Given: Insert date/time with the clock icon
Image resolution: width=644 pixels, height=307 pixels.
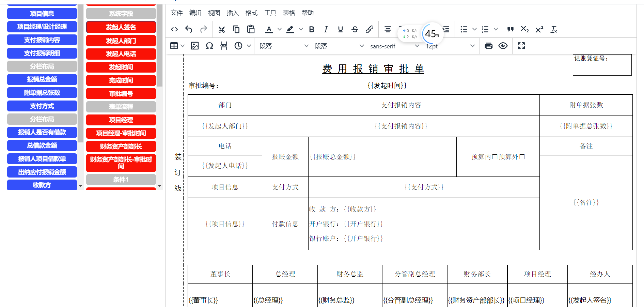Looking at the screenshot, I should point(238,46).
